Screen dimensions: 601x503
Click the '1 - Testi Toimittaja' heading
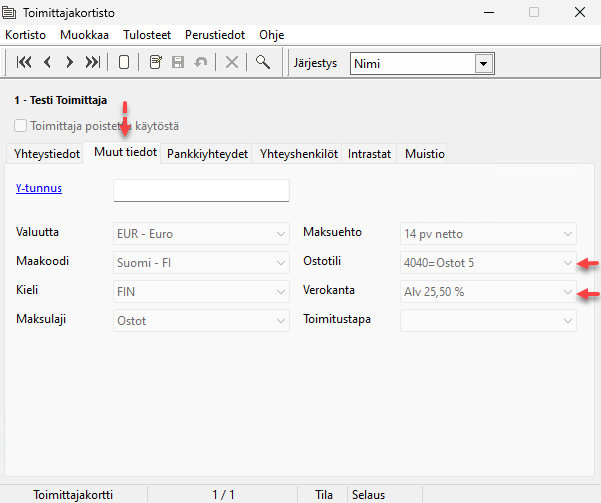[61, 100]
